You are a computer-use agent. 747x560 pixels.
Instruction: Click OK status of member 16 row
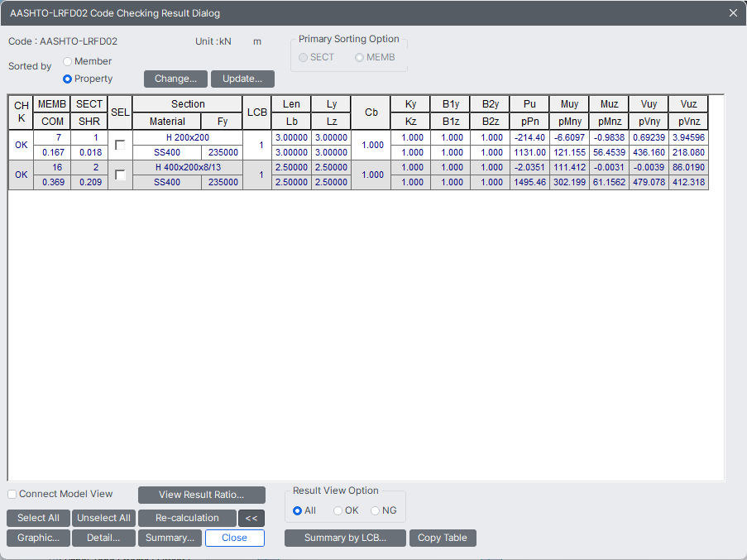click(21, 175)
